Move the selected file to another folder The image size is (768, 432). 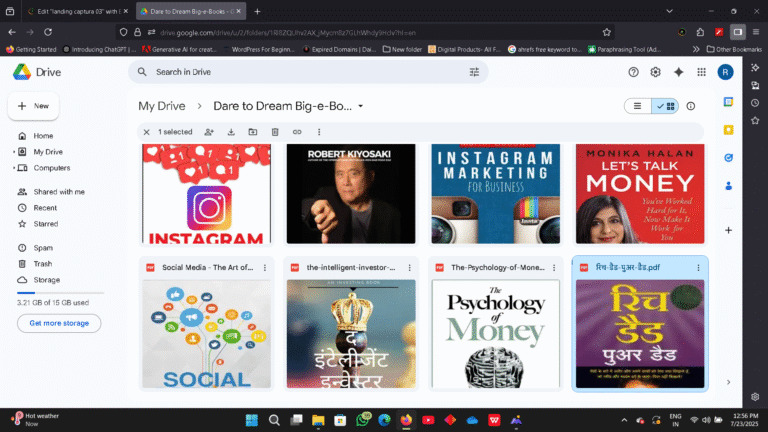(x=253, y=132)
